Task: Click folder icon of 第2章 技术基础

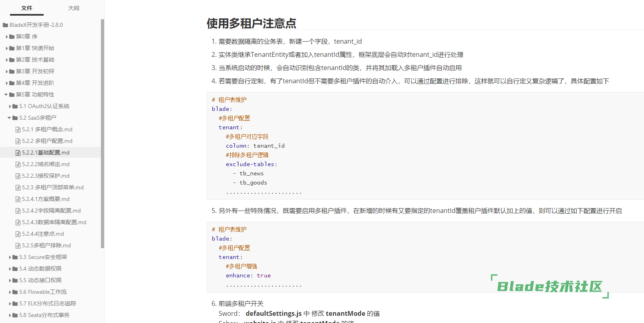Action: tap(12, 60)
